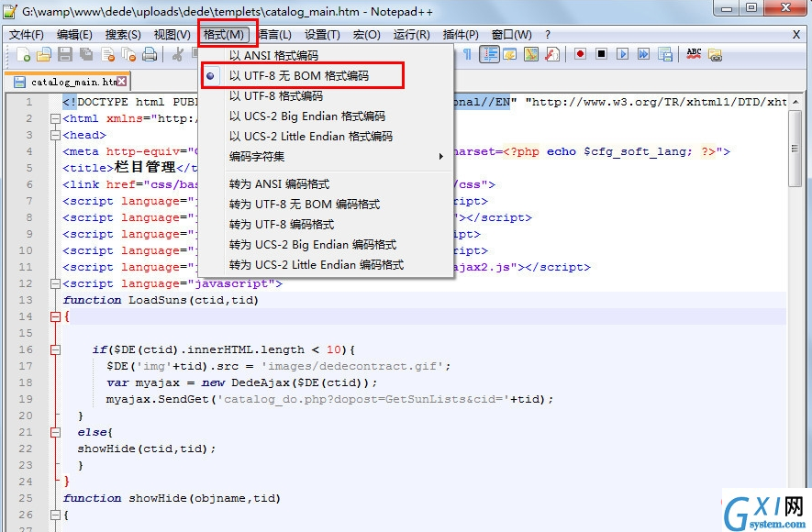The height and width of the screenshot is (532, 812).
Task: Save the current file
Action: (x=65, y=54)
